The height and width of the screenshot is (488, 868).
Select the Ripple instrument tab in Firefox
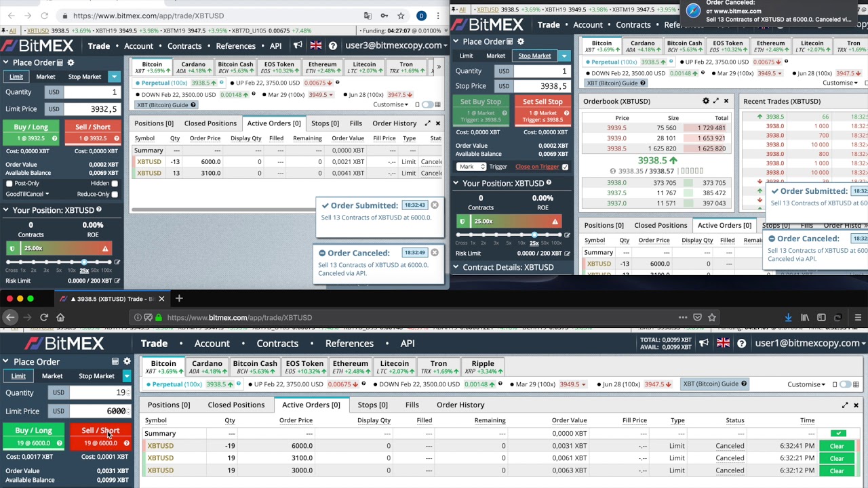(483, 367)
